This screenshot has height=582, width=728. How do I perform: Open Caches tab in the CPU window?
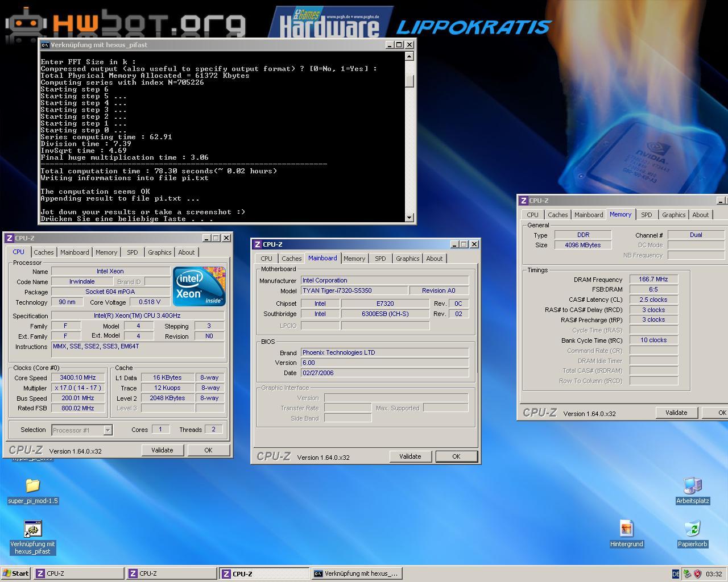coord(43,252)
